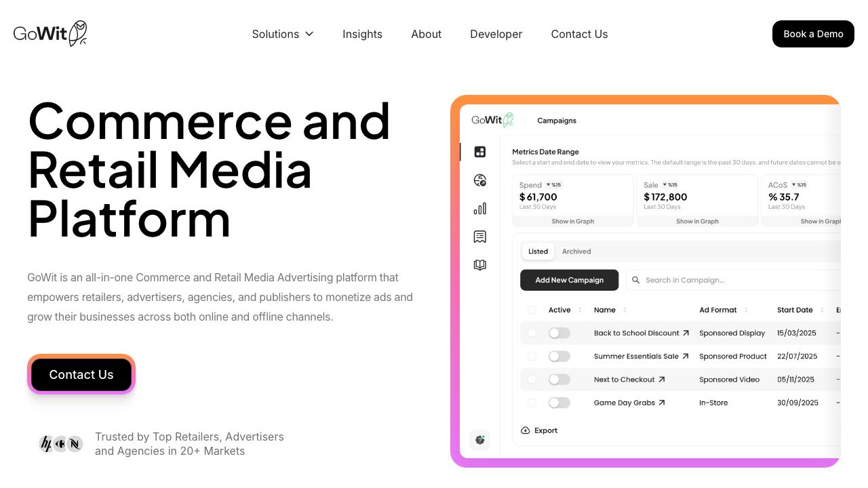Click Show in Graph under Sale
Viewport: 868px width, 488px height.
[697, 222]
